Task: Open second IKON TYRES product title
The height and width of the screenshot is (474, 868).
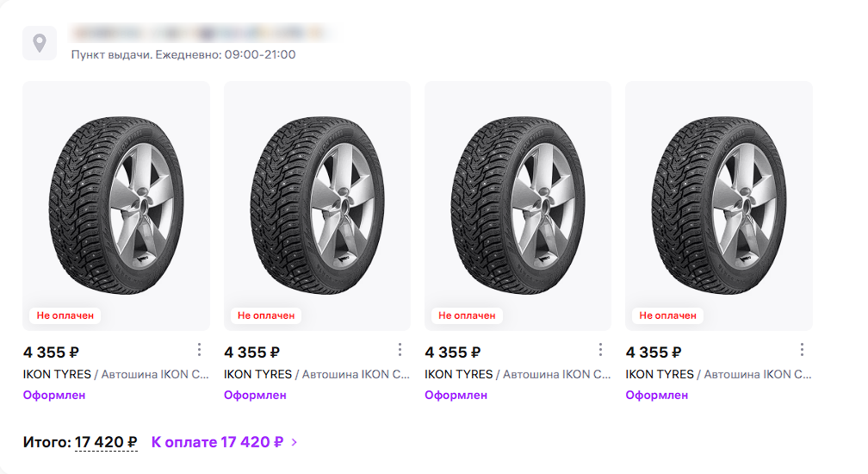Action: [317, 374]
